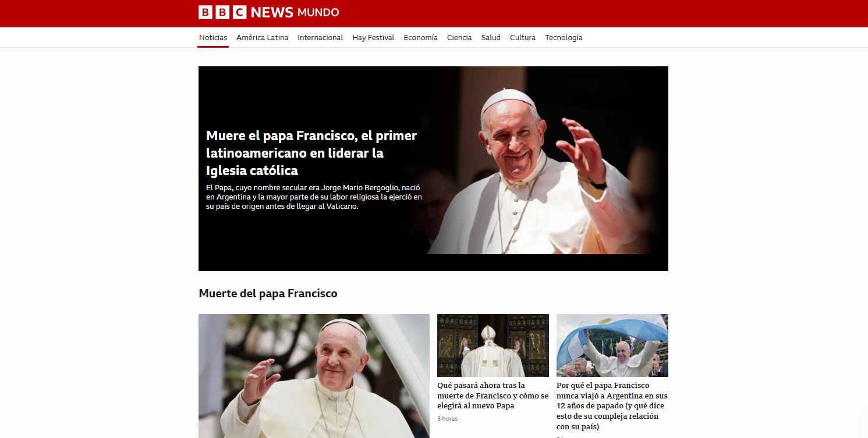
Task: Click the thumbnail of the pope at a door
Action: [x=493, y=345]
